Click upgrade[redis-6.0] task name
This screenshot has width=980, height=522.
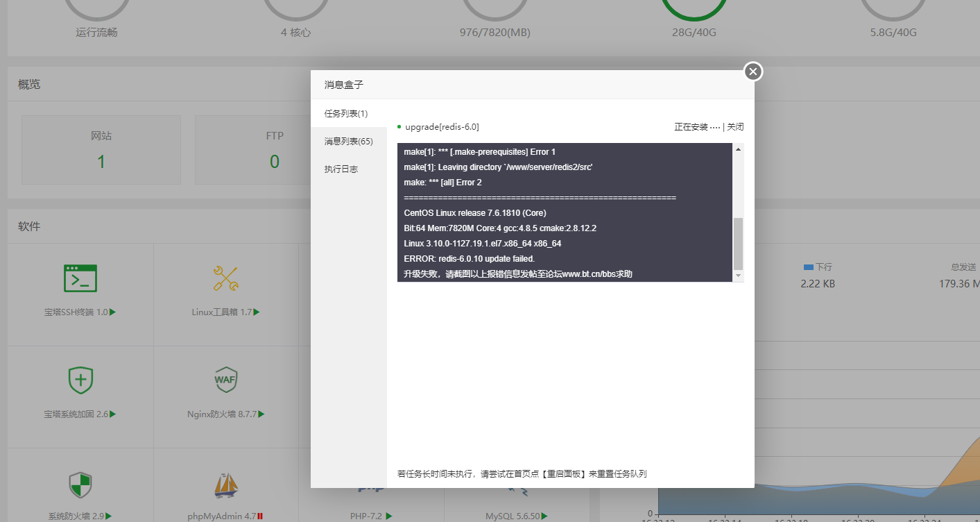442,127
